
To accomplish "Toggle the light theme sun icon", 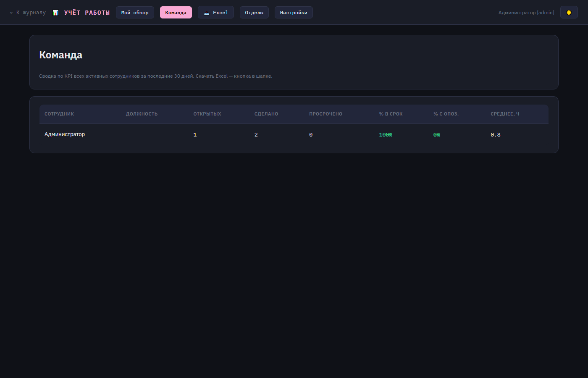I will tap(569, 13).
